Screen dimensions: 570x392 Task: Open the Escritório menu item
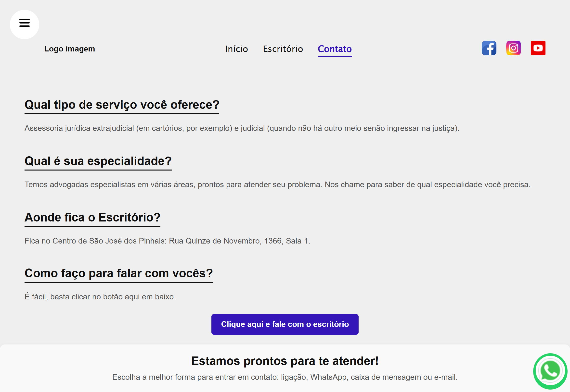click(x=283, y=49)
